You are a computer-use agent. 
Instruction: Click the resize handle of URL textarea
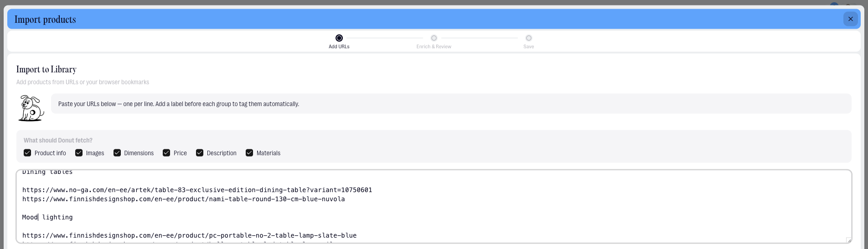848,240
